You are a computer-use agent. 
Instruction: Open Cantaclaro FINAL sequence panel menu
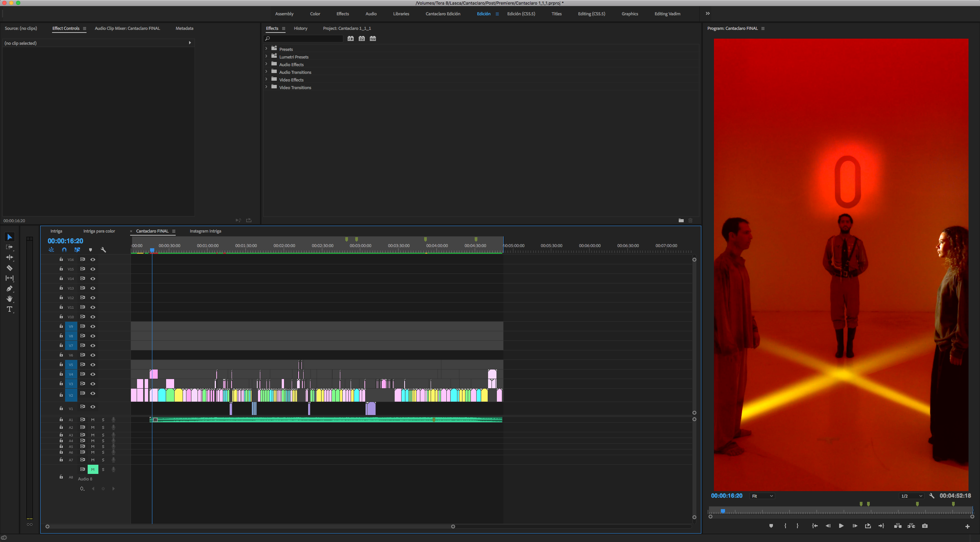coord(174,231)
